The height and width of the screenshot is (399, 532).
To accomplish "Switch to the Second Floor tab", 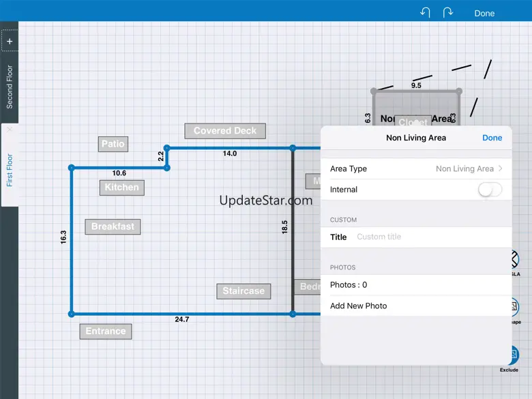I will click(10, 87).
